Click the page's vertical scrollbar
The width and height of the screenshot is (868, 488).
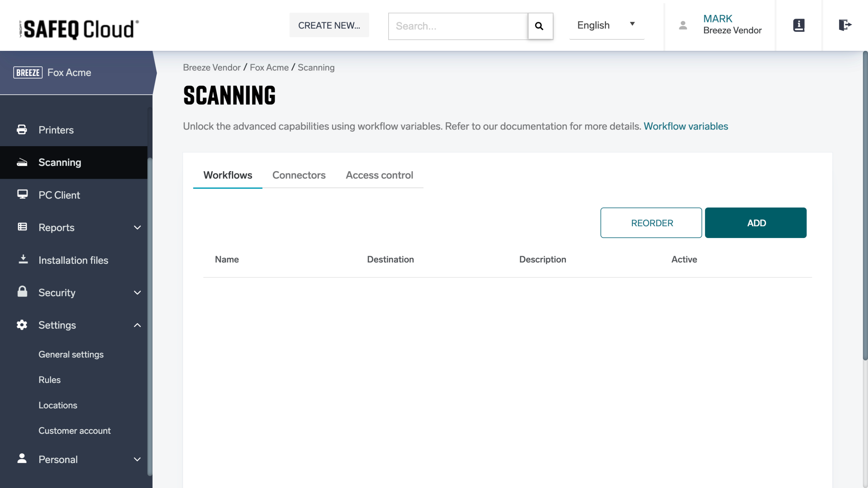pos(865,203)
